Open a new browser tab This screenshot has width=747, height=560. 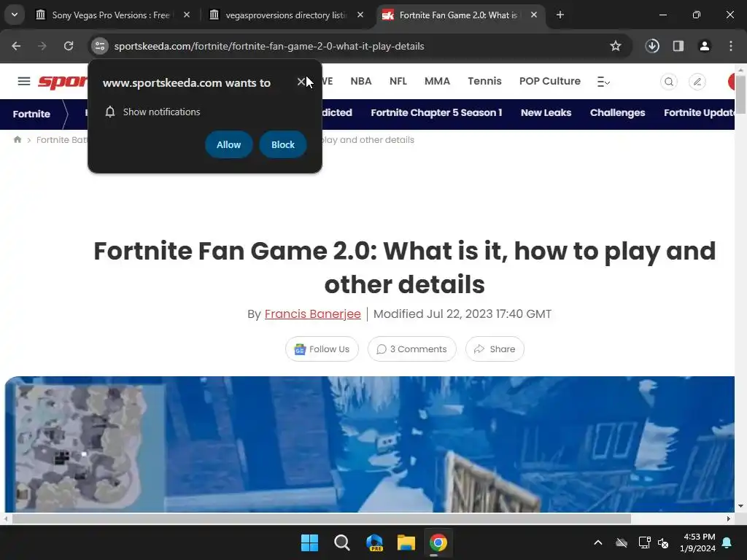coord(560,15)
